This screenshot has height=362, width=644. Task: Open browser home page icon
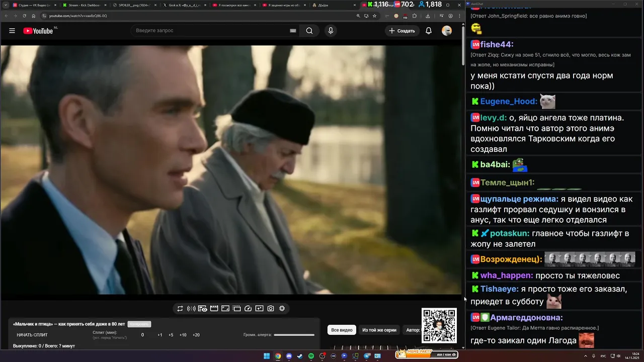coord(34,16)
